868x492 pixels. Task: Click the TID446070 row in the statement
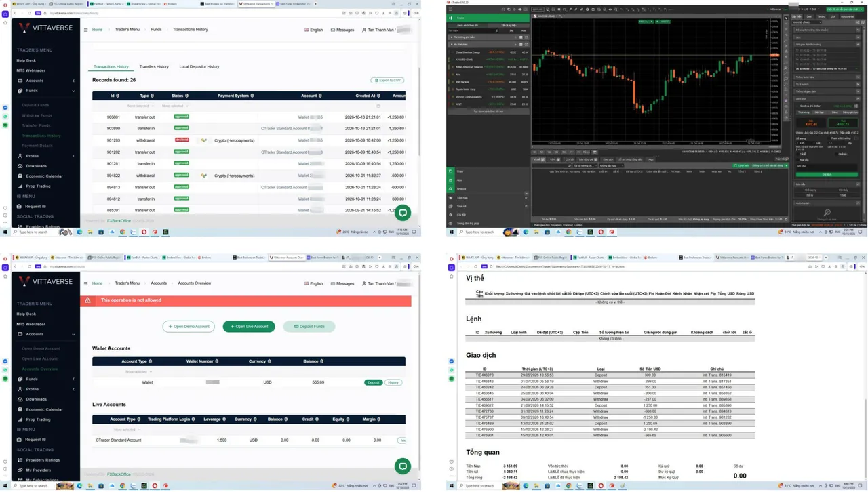pyautogui.click(x=610, y=375)
